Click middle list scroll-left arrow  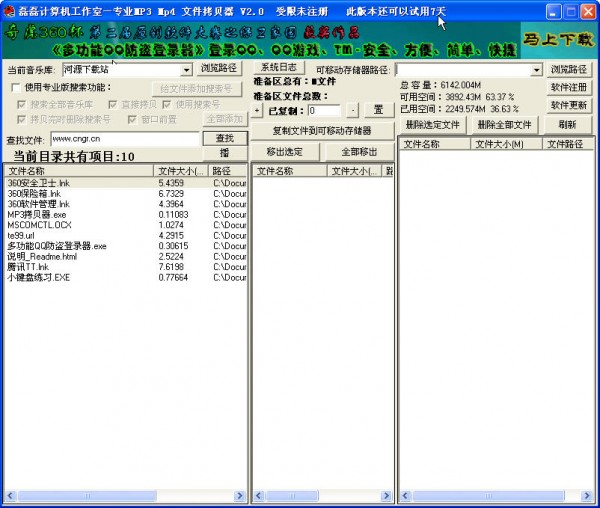(259, 496)
